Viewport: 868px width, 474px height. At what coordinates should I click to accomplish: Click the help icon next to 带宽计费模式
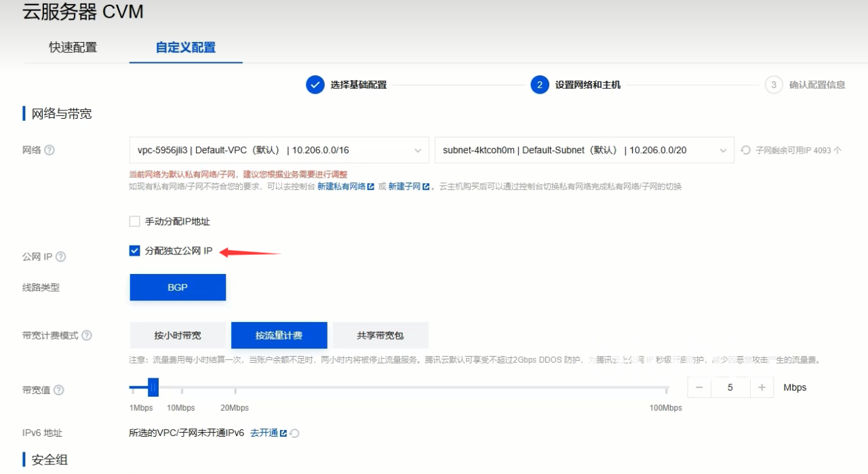87,336
